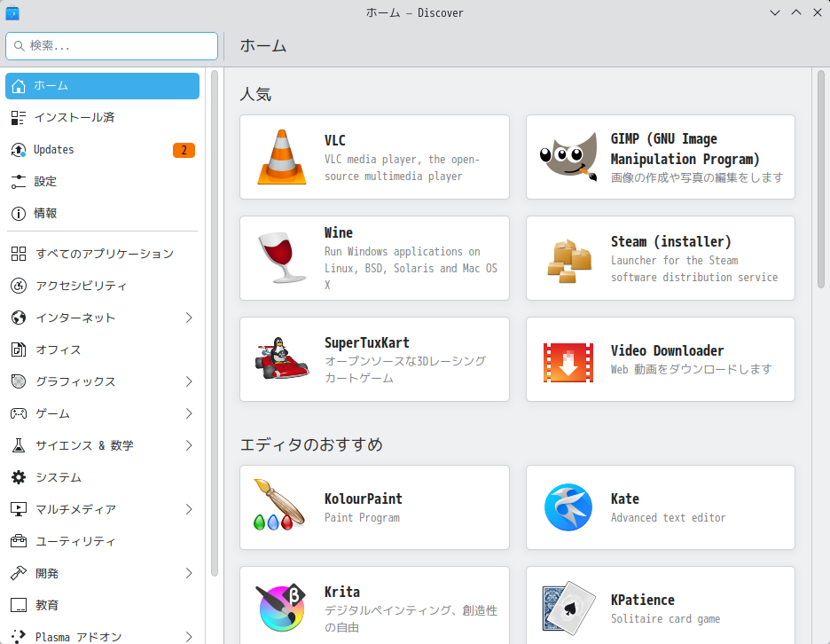Click the KPatience card title text

(643, 600)
